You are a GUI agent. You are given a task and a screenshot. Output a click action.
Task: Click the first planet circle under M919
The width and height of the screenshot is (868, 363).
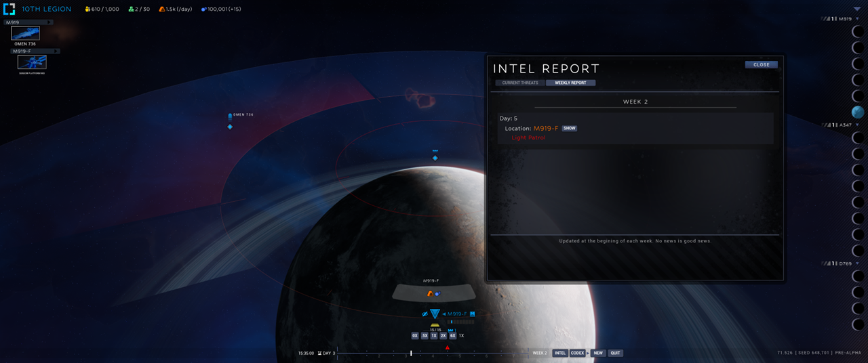point(859,31)
